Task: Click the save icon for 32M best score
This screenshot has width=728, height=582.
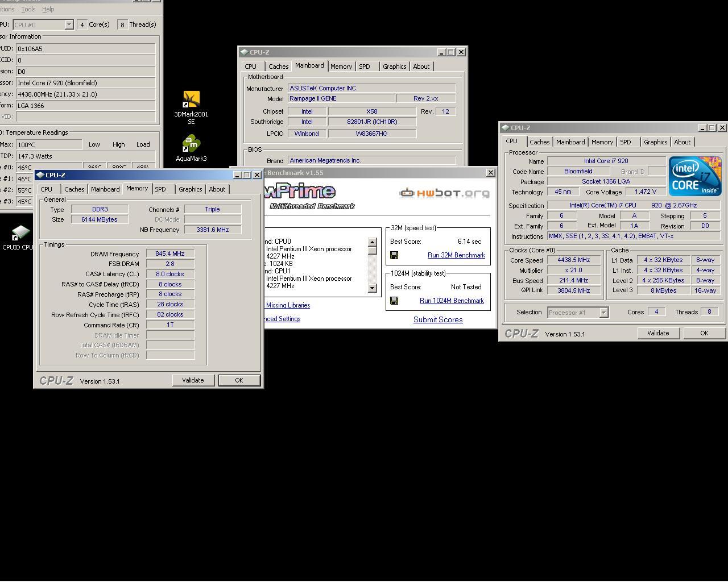Action: (x=394, y=255)
